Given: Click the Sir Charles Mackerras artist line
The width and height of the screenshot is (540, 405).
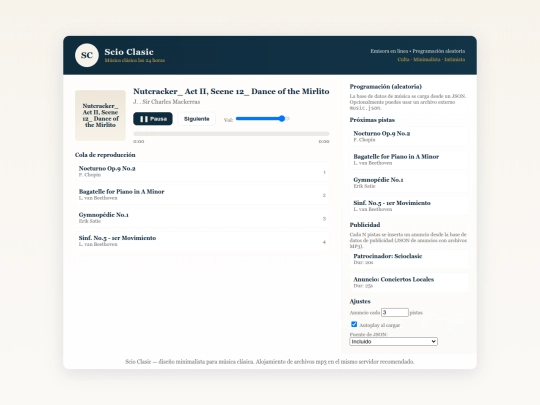Looking at the screenshot, I should 166,102.
